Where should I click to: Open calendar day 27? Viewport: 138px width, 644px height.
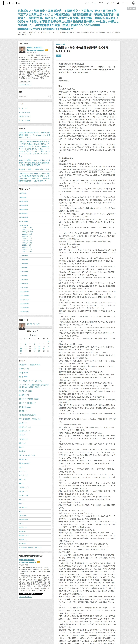[x=39, y=351]
